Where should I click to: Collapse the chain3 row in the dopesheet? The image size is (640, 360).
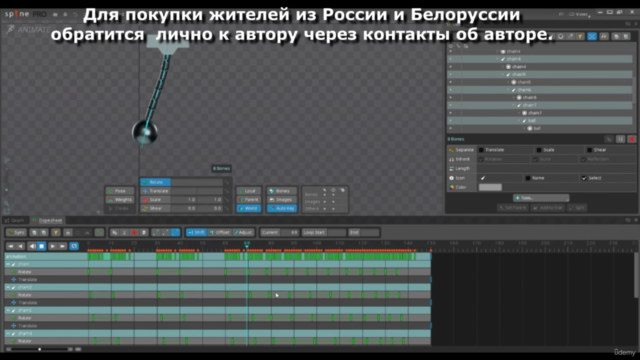point(8,311)
